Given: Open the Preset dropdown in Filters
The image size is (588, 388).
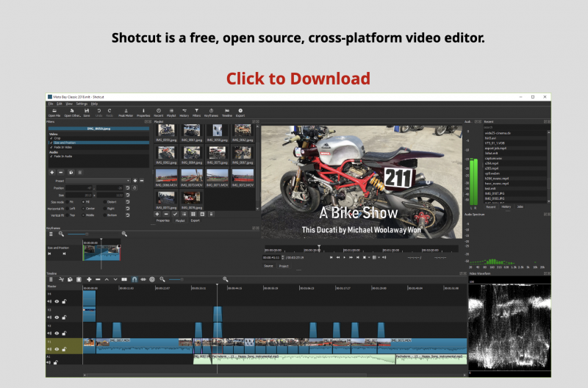Looking at the screenshot, I should 97,180.
